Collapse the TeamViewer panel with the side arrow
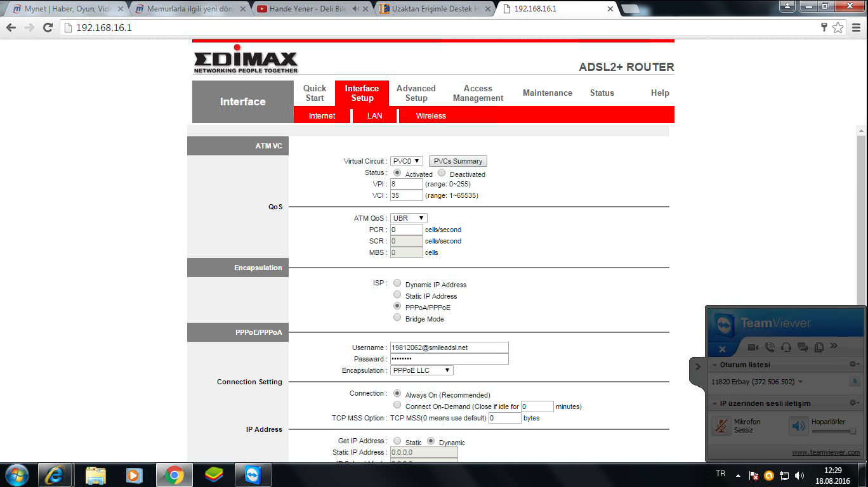This screenshot has width=868, height=487. [697, 367]
